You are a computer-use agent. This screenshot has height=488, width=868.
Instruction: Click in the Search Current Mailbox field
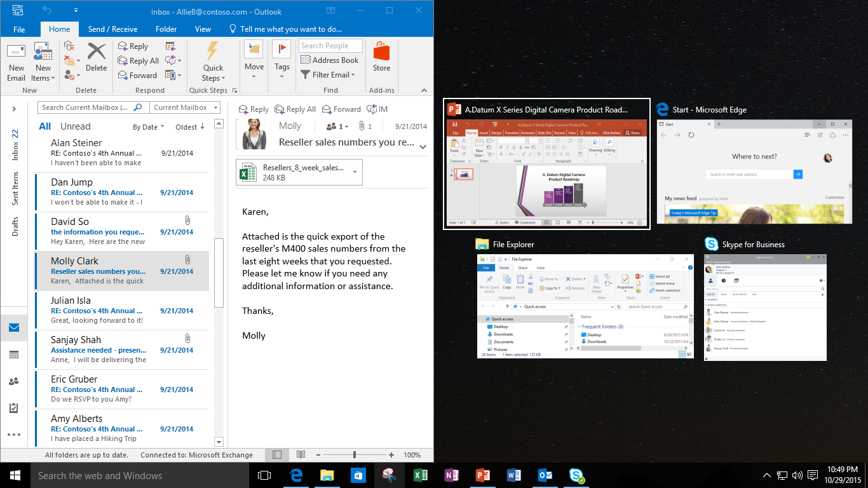(93, 108)
